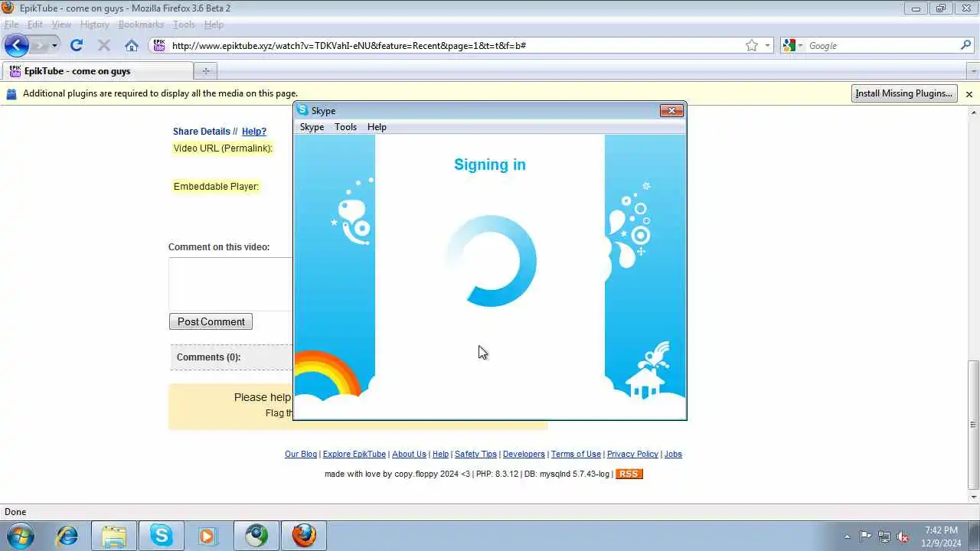The width and height of the screenshot is (980, 551).
Task: Go back with Firefox back arrow
Action: tap(17, 45)
